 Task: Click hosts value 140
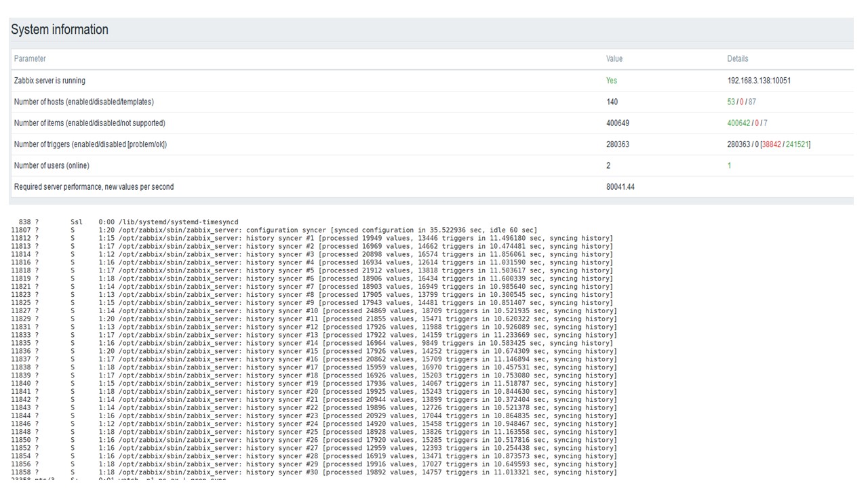tap(612, 102)
